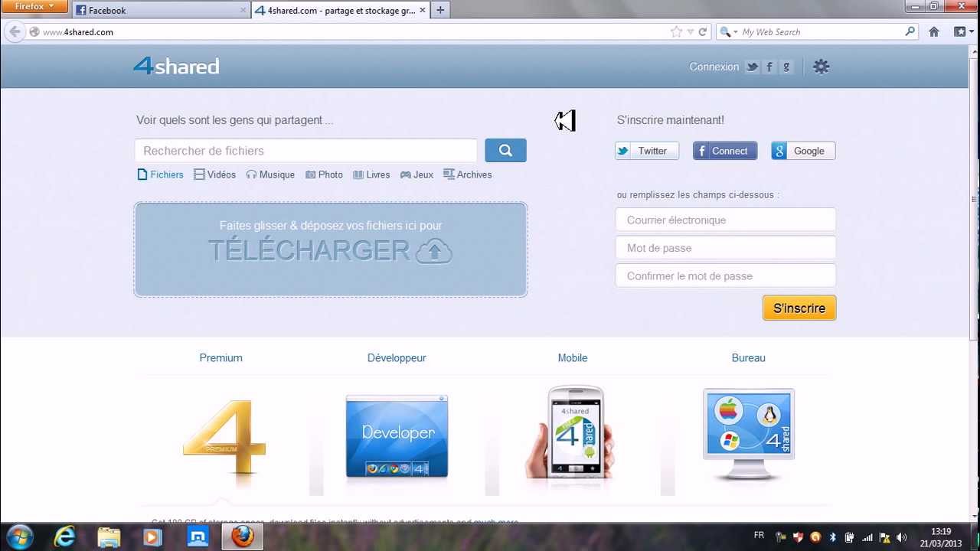This screenshot has height=551, width=980.
Task: Open the Windows Start menu
Action: 19,536
